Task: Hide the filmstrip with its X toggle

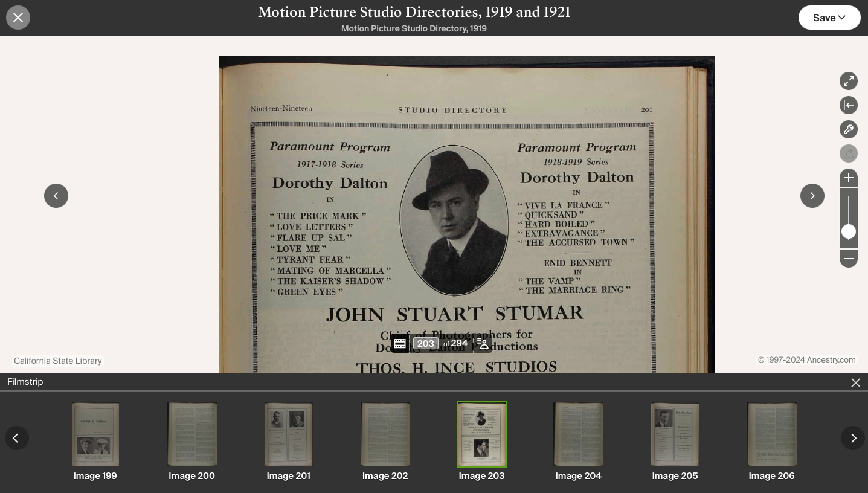Action: (x=855, y=382)
